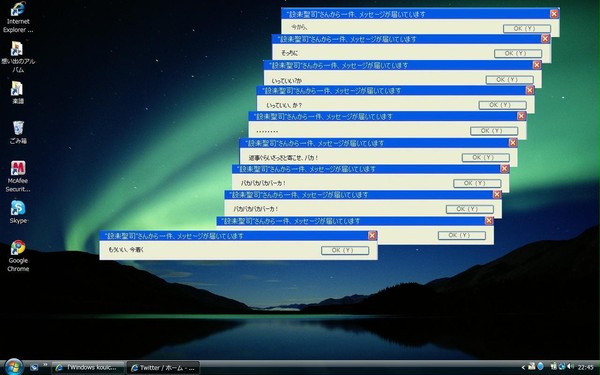Image resolution: width=600 pixels, height=375 pixels.
Task: Expand hidden system tray icons arrow
Action: coord(523,367)
